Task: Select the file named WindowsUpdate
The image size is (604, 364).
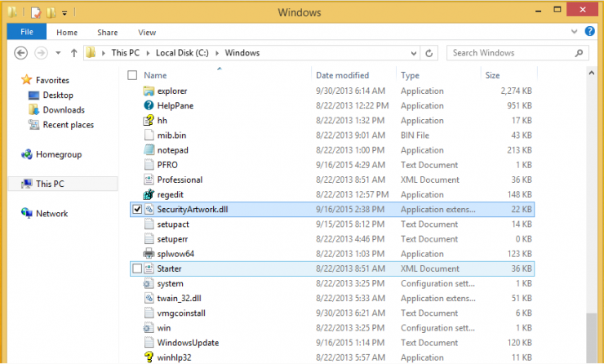Action: pyautogui.click(x=188, y=343)
